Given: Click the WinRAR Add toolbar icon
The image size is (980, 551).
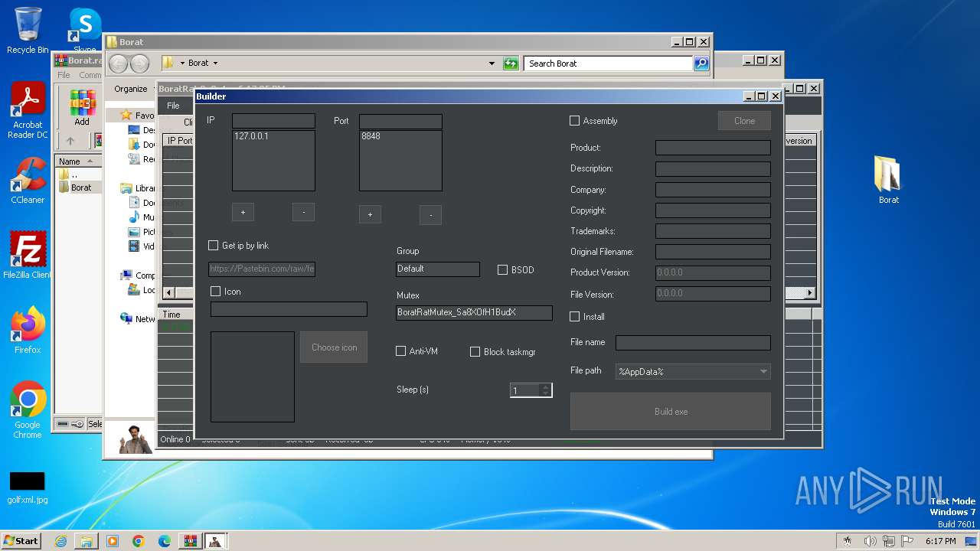Looking at the screenshot, I should (x=82, y=108).
